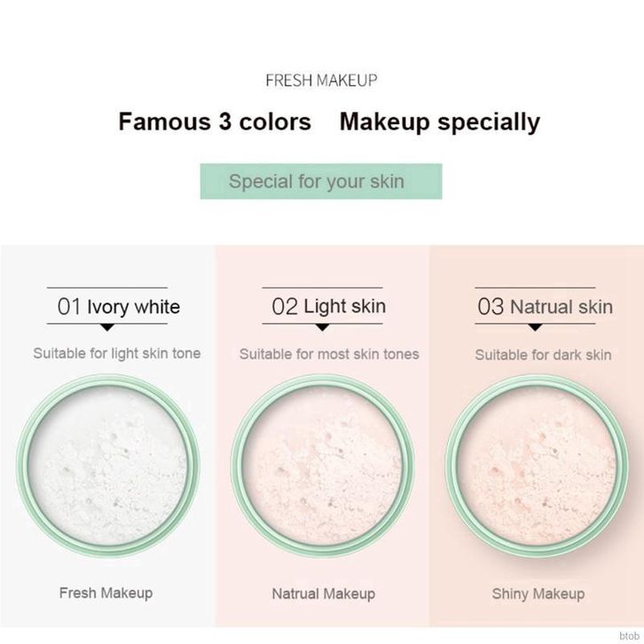Click the arrow under 02 Light skin
Image resolution: width=644 pixels, height=644 pixels.
(x=322, y=327)
